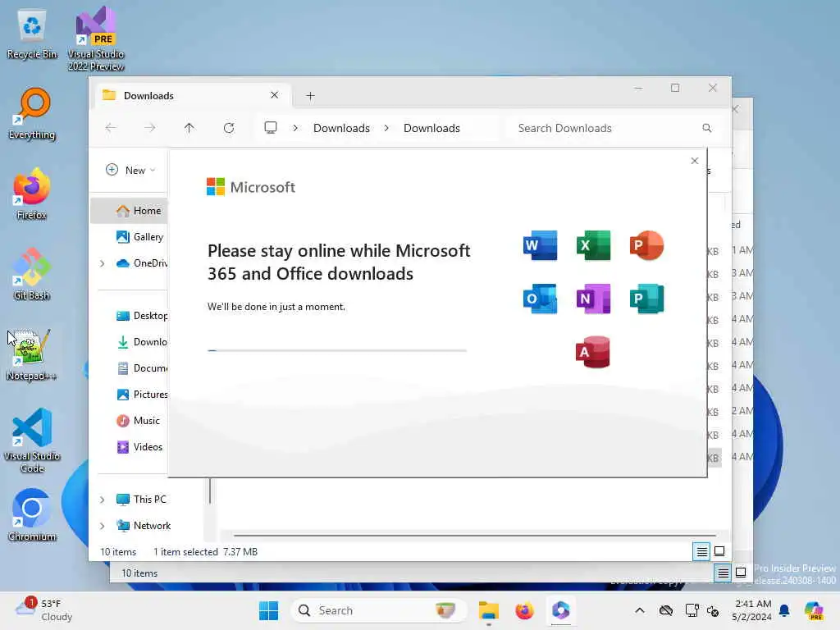The image size is (840, 630).
Task: Select Network in the navigation pane
Action: point(144,526)
